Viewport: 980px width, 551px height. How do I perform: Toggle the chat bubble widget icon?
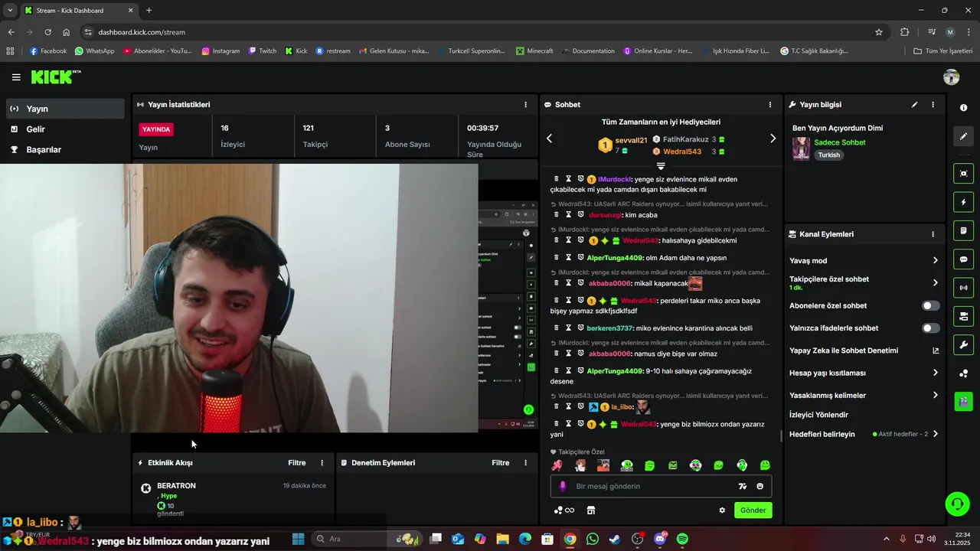pos(963,259)
